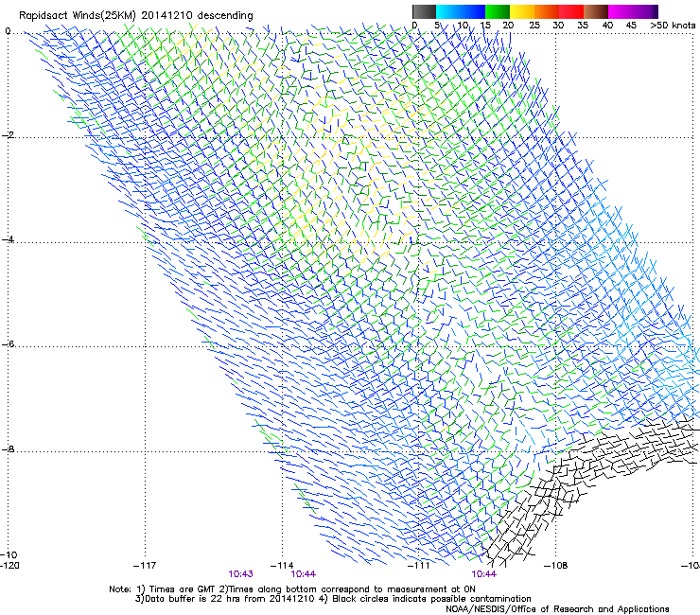Click the latitude label '-4' on left axis
This screenshot has height=615, width=700.
click(x=8, y=239)
